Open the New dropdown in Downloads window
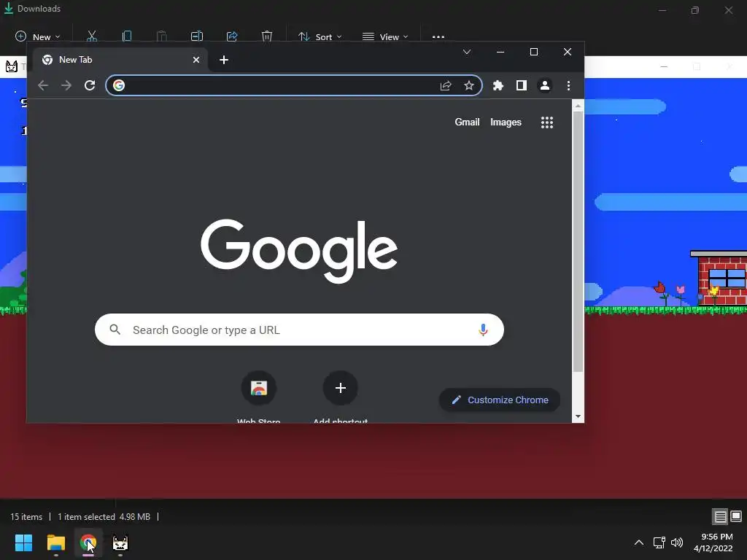The width and height of the screenshot is (747, 560). pyautogui.click(x=38, y=36)
